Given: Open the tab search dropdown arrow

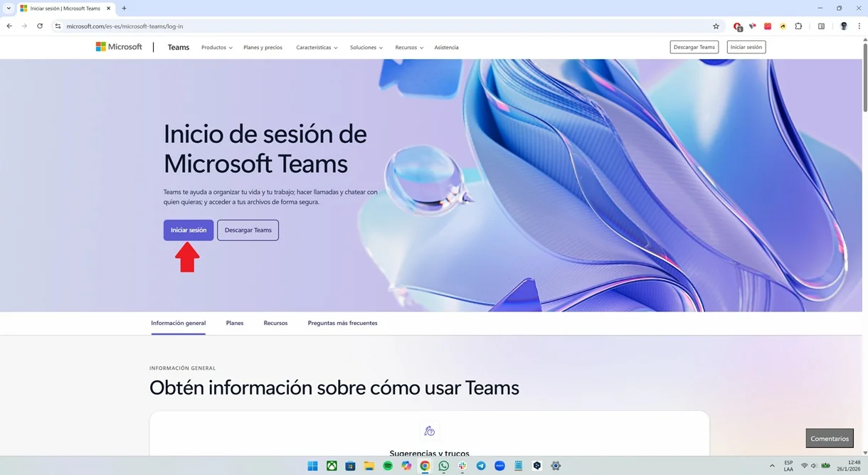Looking at the screenshot, I should pyautogui.click(x=9, y=9).
